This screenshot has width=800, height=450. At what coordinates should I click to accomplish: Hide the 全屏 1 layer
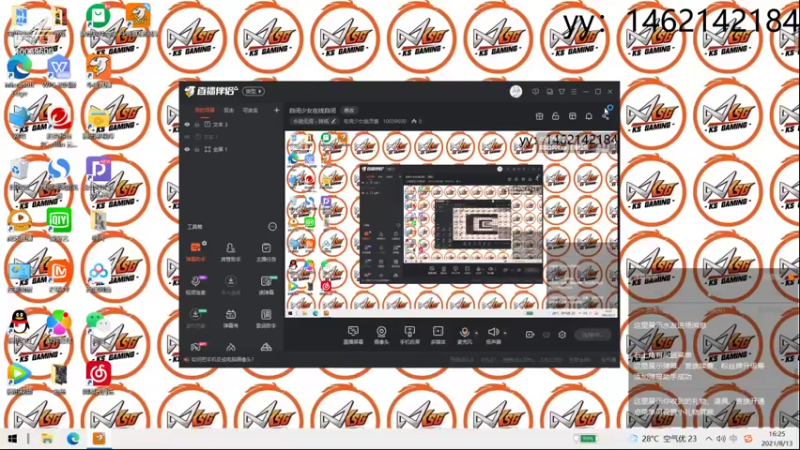187,149
